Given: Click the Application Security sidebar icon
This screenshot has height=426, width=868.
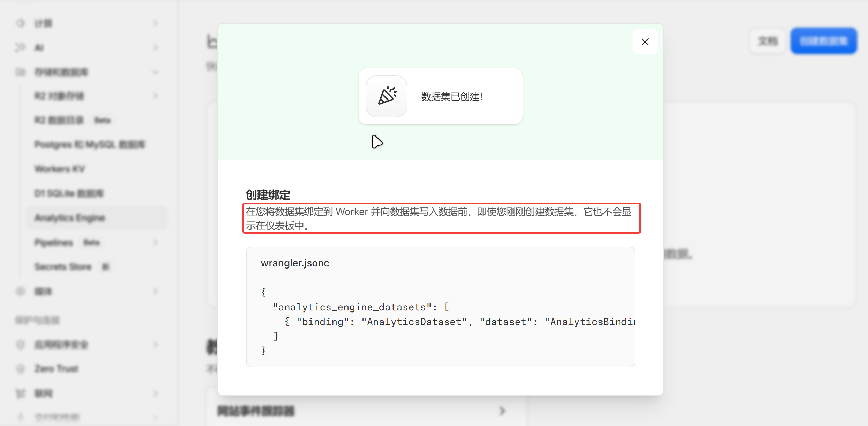Looking at the screenshot, I should [x=20, y=345].
